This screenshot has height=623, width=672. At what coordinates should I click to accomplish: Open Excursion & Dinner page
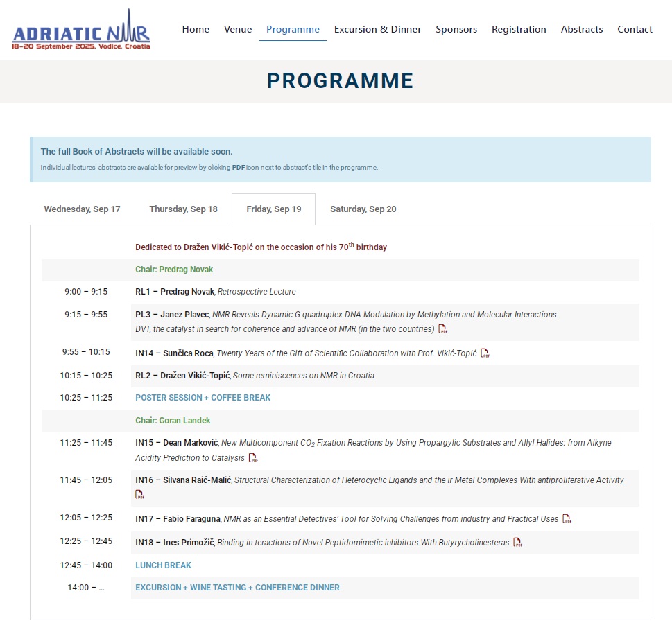point(377,29)
